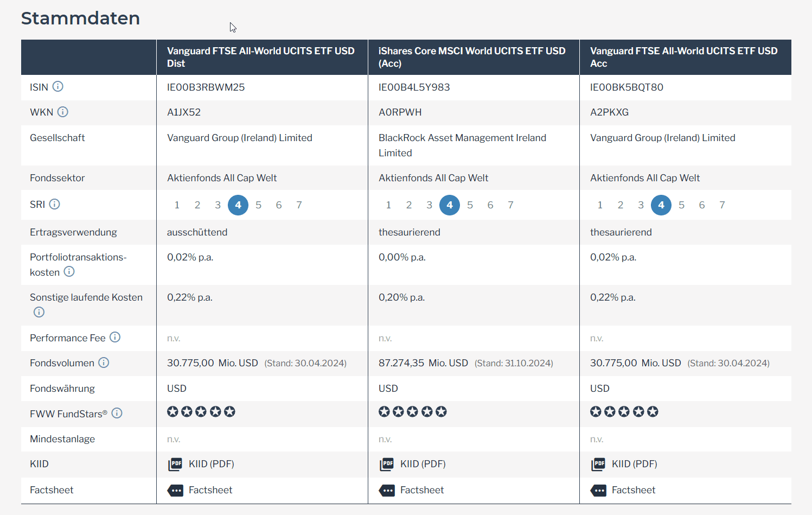812x515 pixels.
Task: Click SRI number 5 for Vanguard Acc
Action: (x=681, y=205)
